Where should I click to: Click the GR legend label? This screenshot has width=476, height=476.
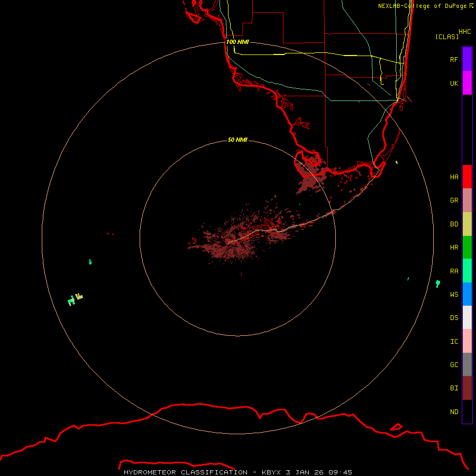[454, 200]
